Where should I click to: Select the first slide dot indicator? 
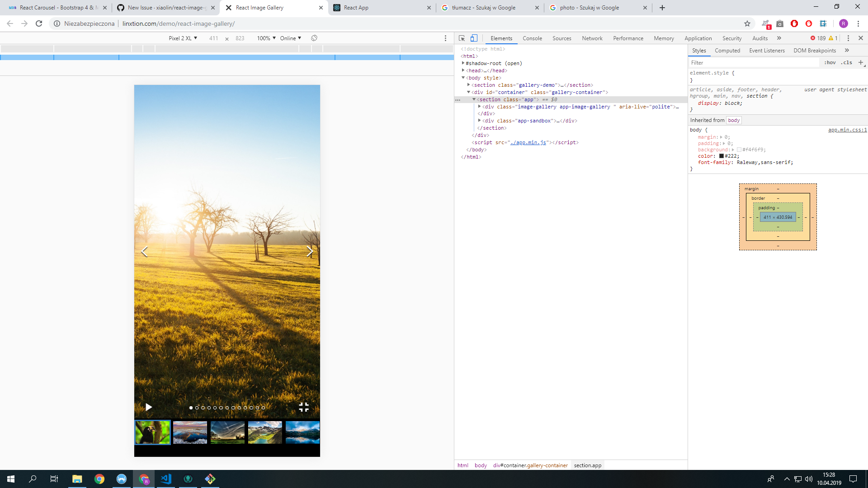coord(191,407)
